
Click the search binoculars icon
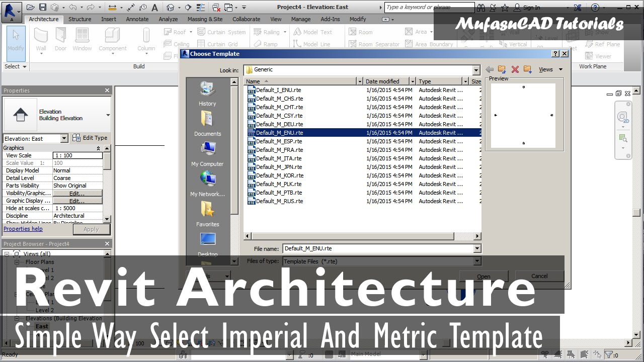482,8
